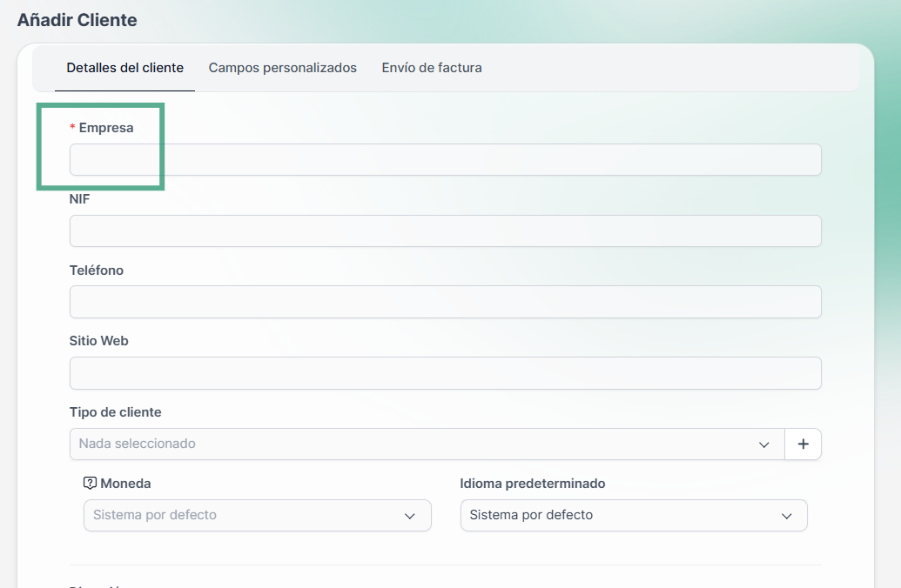This screenshot has height=588, width=901.
Task: Click into the NIF input box
Action: (445, 231)
